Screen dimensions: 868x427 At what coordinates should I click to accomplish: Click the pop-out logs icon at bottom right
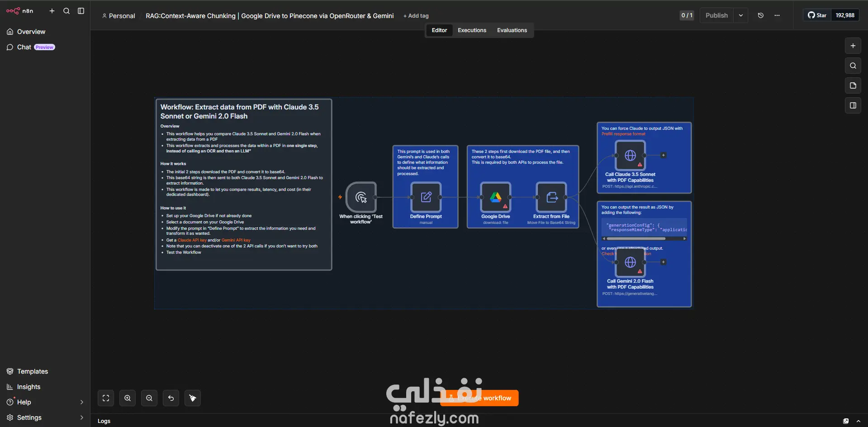pos(846,421)
